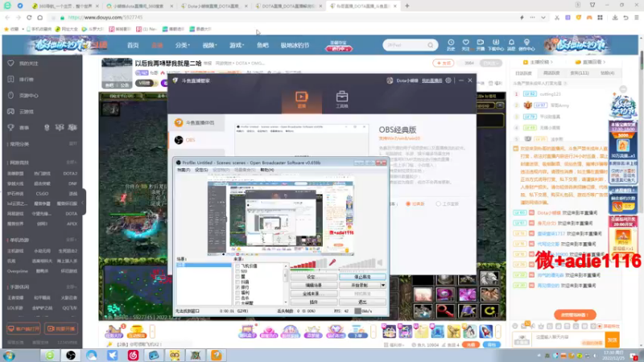Select 经典版 radio option in manager

pos(408,204)
